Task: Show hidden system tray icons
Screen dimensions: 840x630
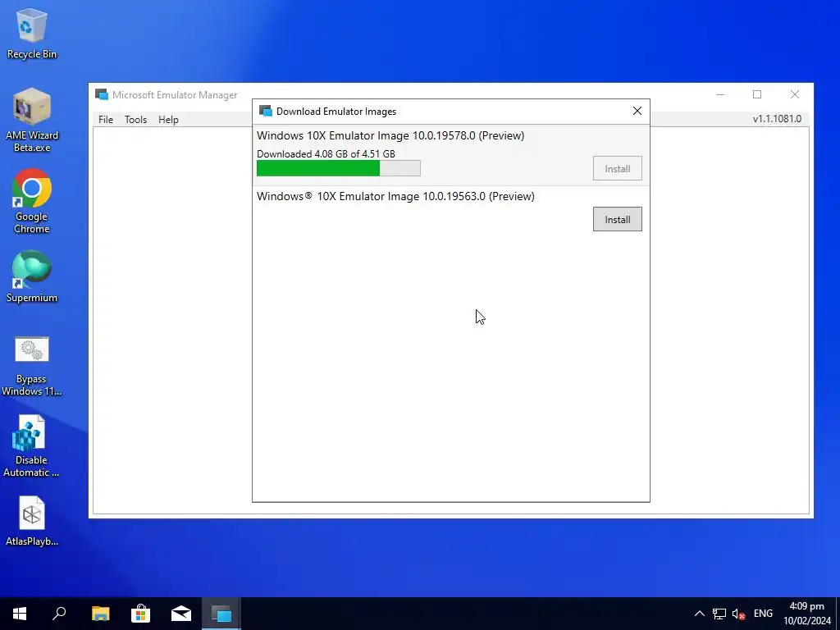Action: [x=700, y=614]
